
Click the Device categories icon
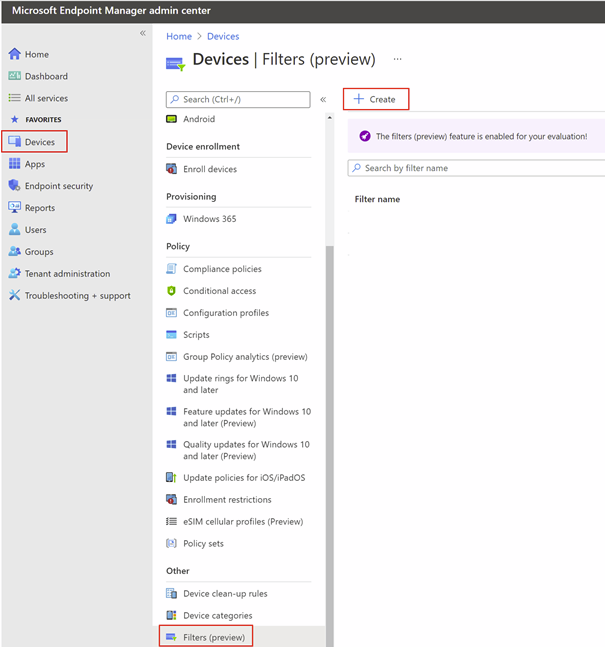point(171,615)
